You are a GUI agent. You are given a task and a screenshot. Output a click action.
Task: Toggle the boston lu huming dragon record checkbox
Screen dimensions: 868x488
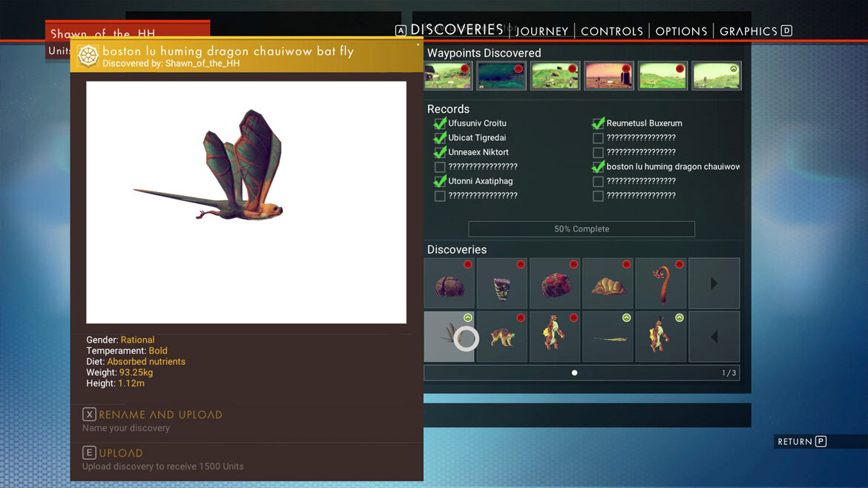click(x=598, y=167)
